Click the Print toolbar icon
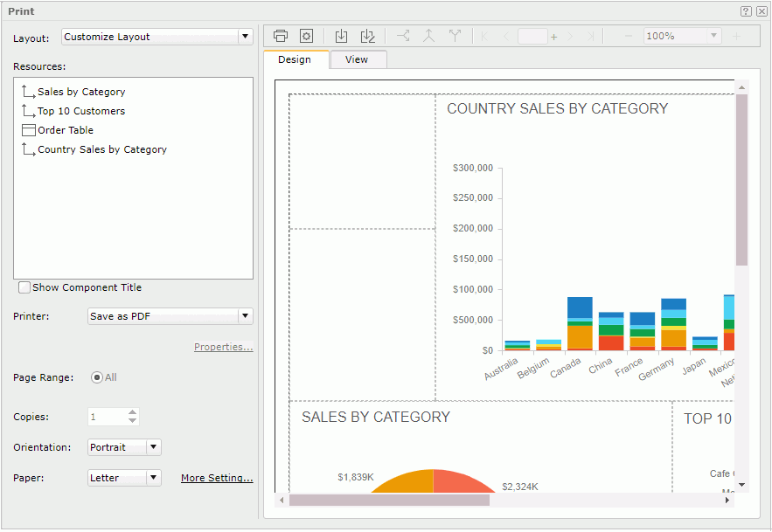The height and width of the screenshot is (532, 772). (281, 36)
